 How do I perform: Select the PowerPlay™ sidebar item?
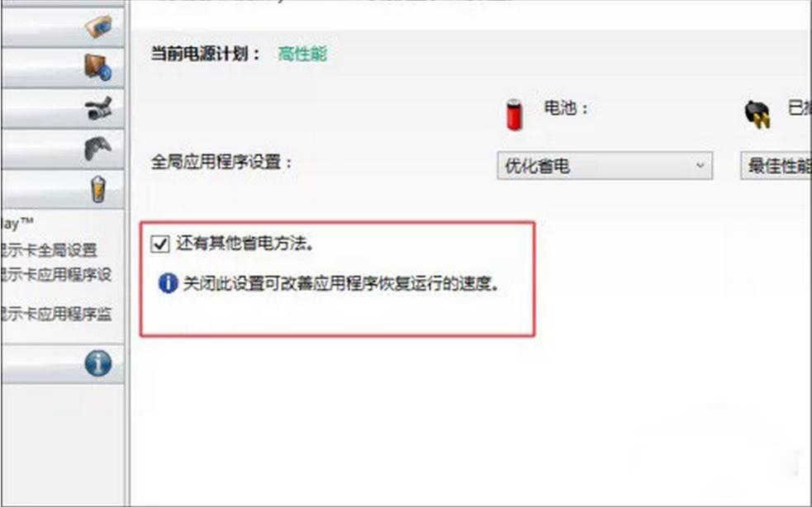17,224
